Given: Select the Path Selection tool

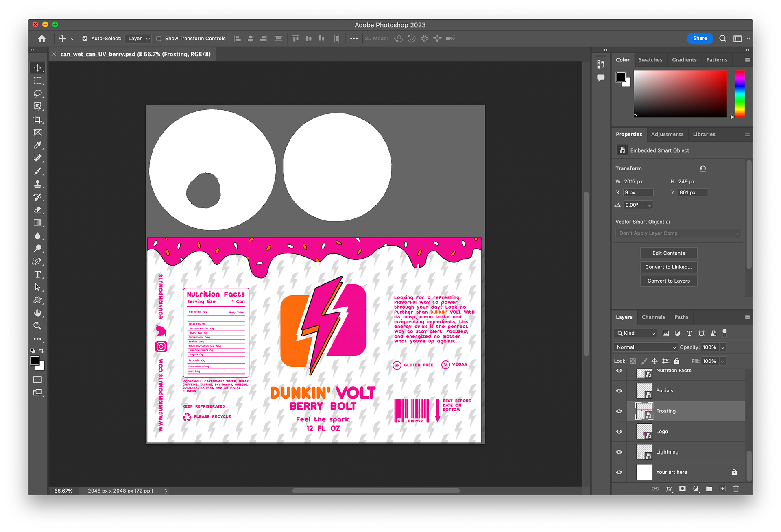Looking at the screenshot, I should pyautogui.click(x=37, y=287).
